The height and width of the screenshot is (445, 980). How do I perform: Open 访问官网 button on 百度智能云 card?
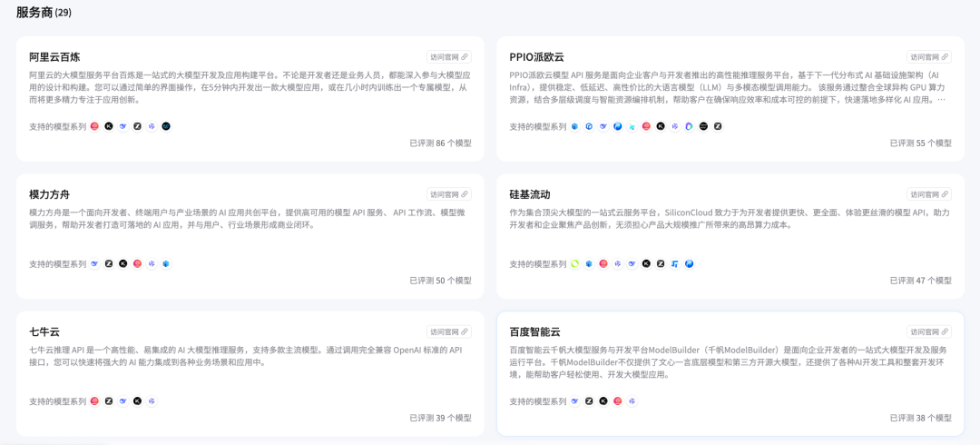point(929,331)
